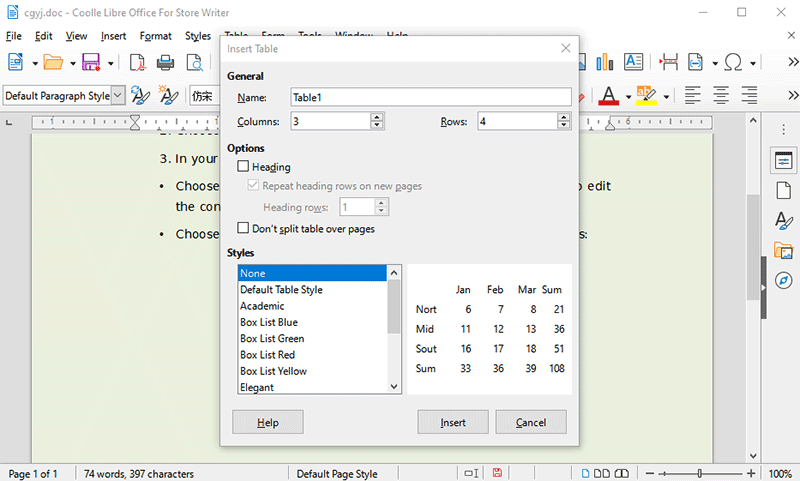Click the Insert Chart icon

point(604,63)
